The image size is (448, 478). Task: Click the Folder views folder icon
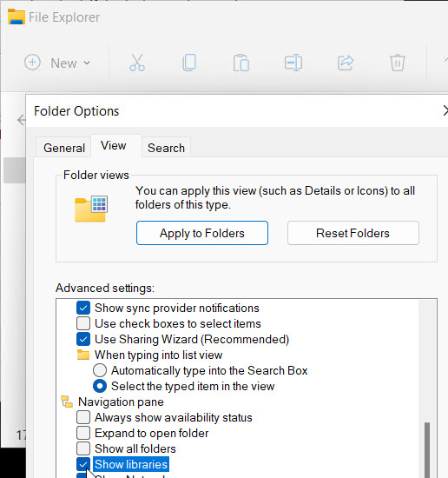(x=91, y=209)
